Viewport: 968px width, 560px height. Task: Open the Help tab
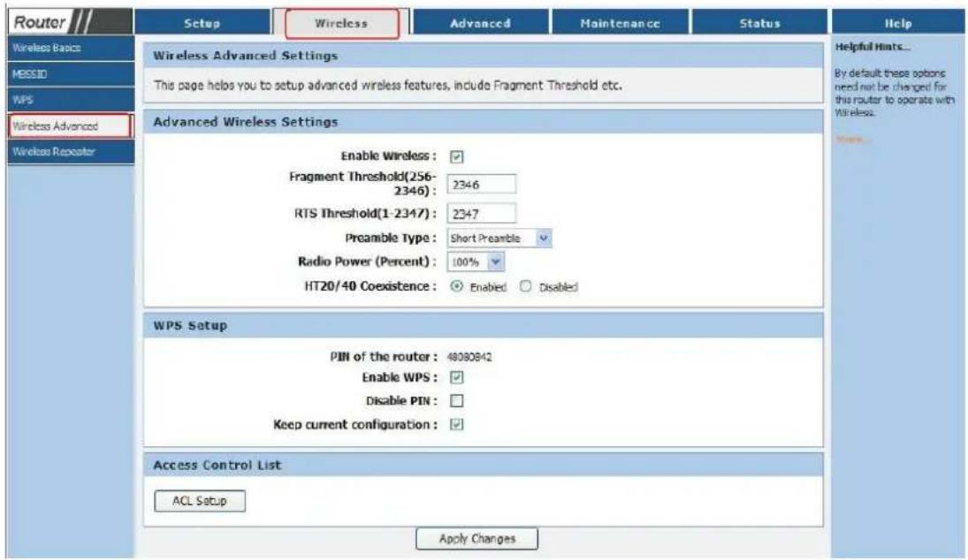(897, 23)
